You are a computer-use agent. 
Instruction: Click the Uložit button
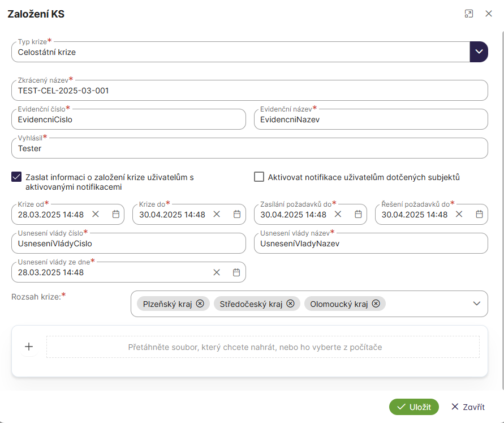pyautogui.click(x=413, y=407)
